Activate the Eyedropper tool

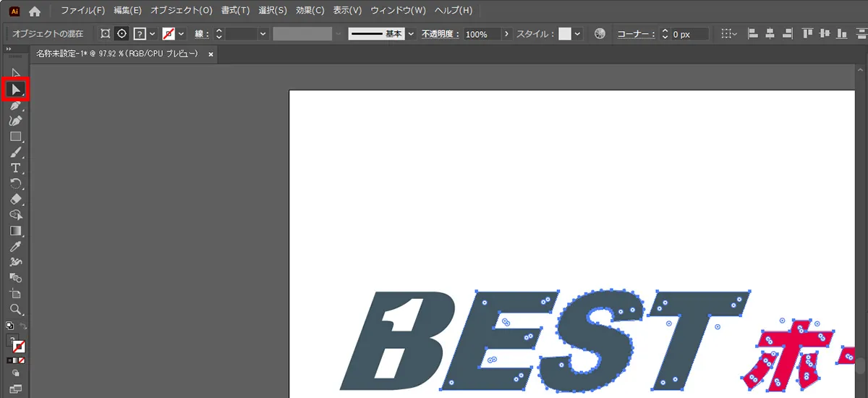pyautogui.click(x=16, y=247)
